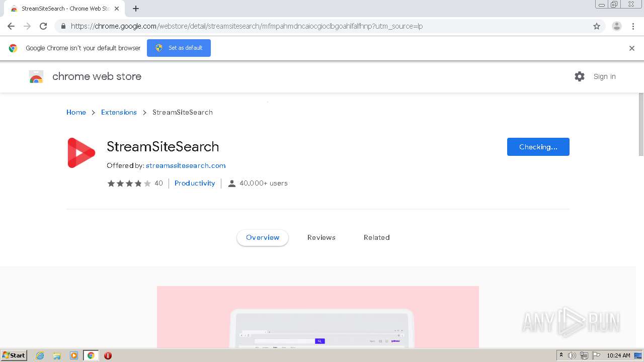Image resolution: width=644 pixels, height=362 pixels.
Task: Select the Overview tab
Action: pos(263,237)
